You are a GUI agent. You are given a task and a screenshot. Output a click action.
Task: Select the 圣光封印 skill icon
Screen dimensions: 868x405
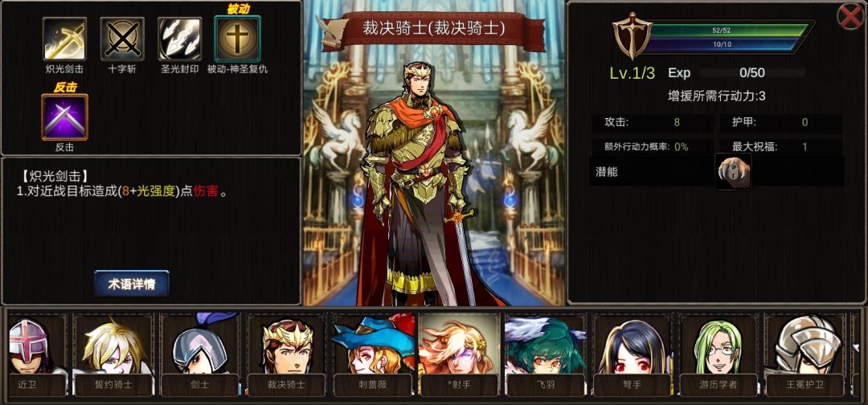point(180,39)
